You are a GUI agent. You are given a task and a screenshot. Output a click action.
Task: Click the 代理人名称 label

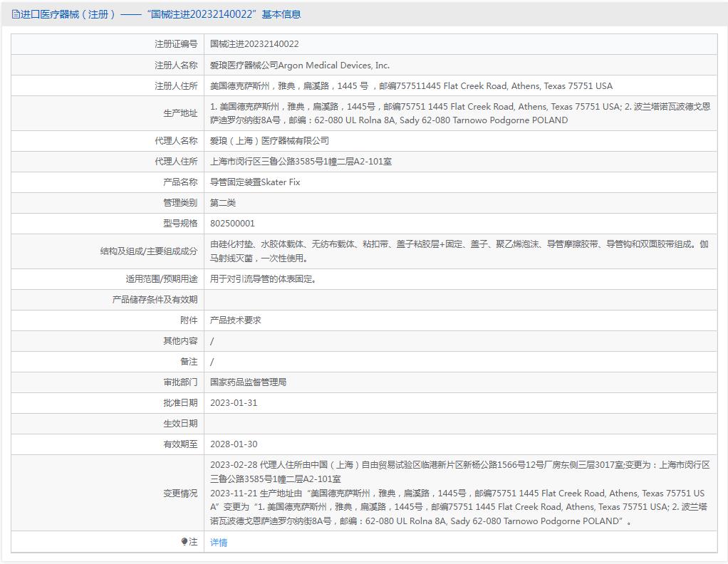[x=176, y=141]
